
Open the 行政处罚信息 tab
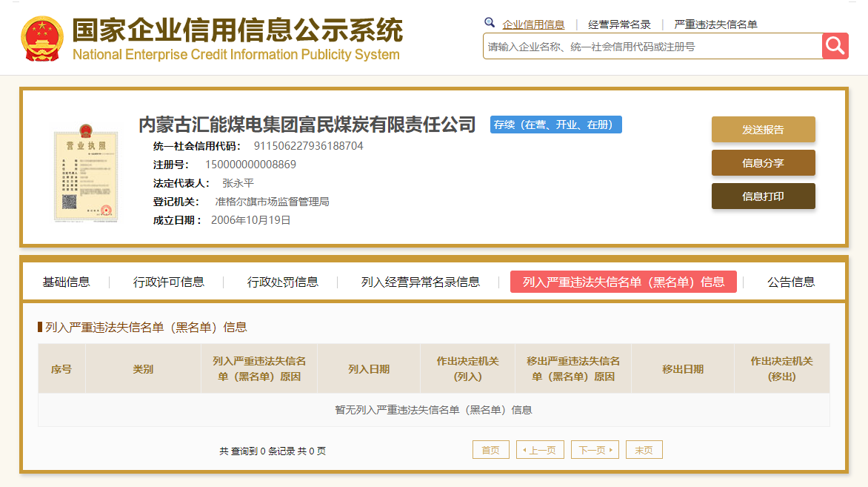pyautogui.click(x=282, y=282)
